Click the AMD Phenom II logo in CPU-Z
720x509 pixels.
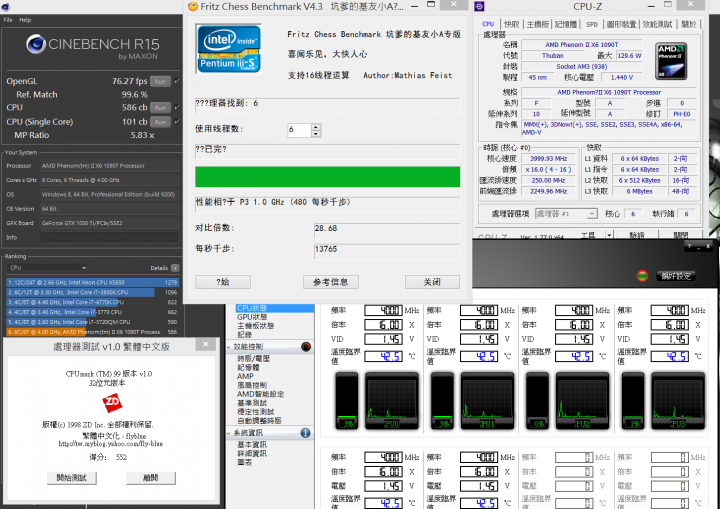[x=670, y=61]
